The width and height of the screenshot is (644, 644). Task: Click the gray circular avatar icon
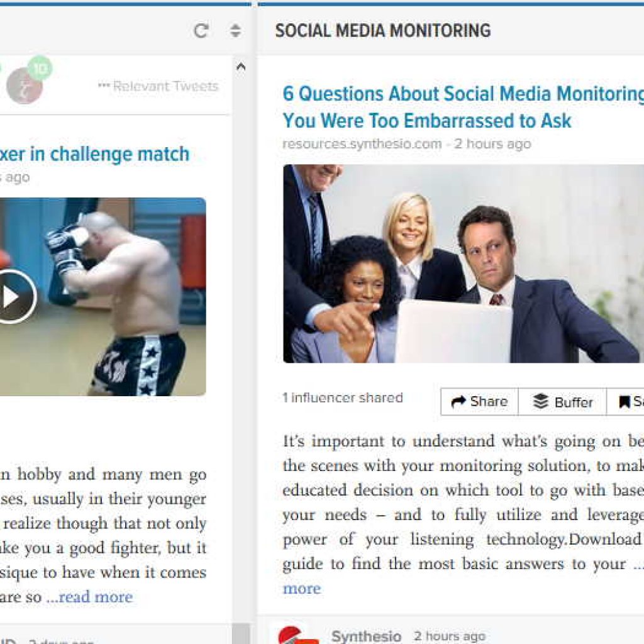(25, 86)
